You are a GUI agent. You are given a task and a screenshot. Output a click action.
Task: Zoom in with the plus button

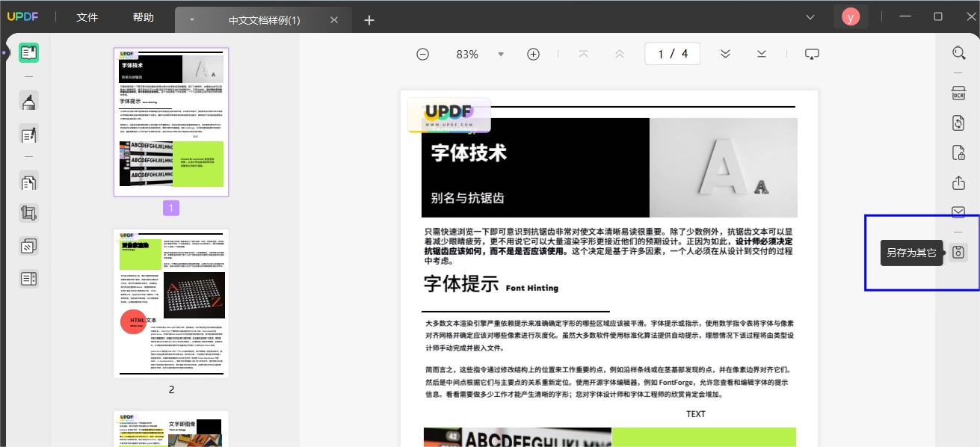tap(533, 55)
